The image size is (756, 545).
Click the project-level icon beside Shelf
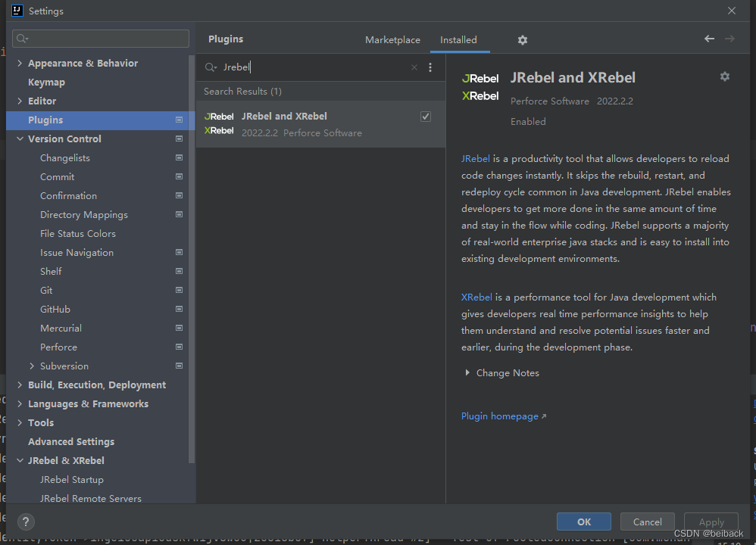coord(179,271)
